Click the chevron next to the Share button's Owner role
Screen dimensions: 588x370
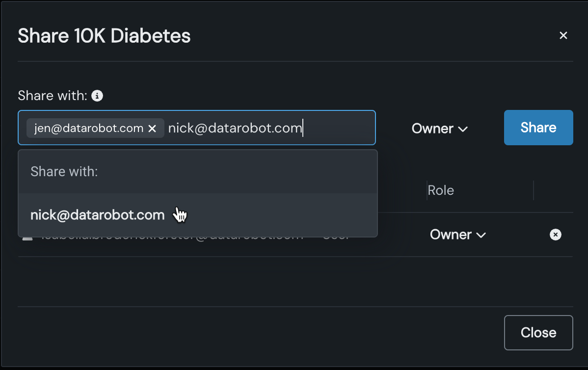[462, 129]
